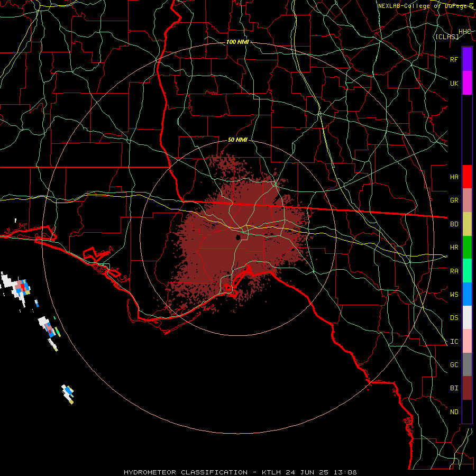Click the Hydrometeor Classification KTLH timestamp caption

240,472
